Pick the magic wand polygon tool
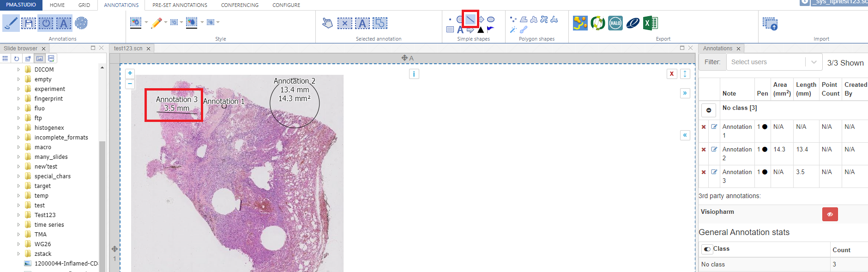Screen dimensions: 868x272 (x=513, y=30)
